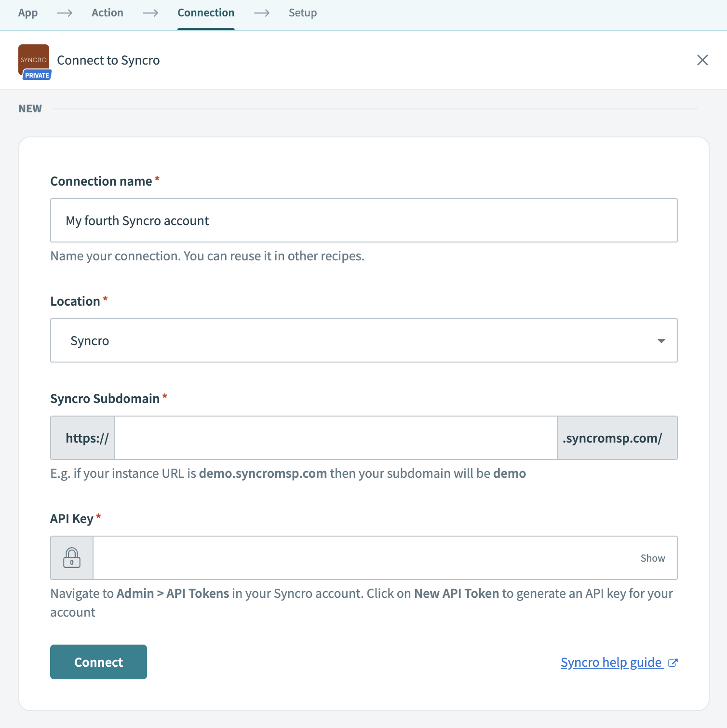Click inside the API Key input field
Screen dimensions: 727x728
[362, 558]
